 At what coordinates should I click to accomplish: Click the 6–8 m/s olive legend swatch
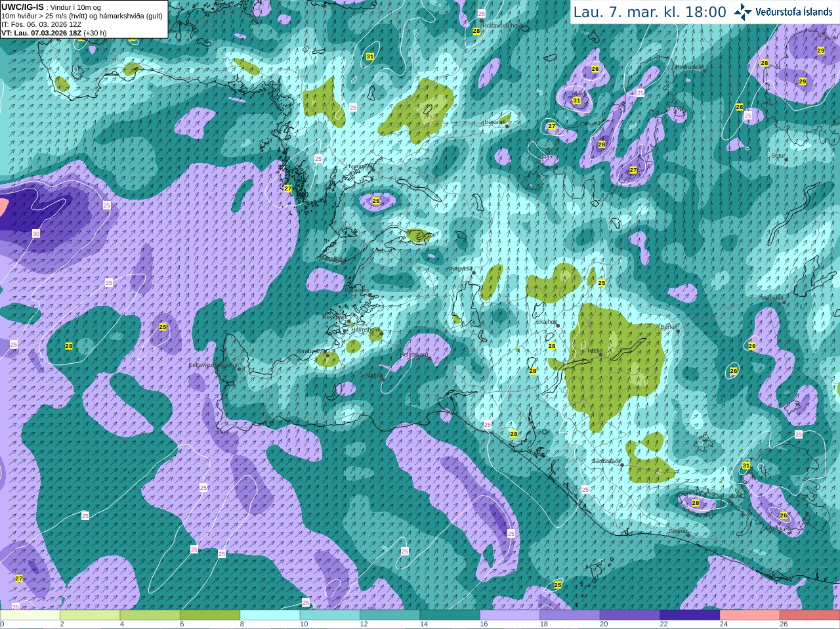pos(210,615)
